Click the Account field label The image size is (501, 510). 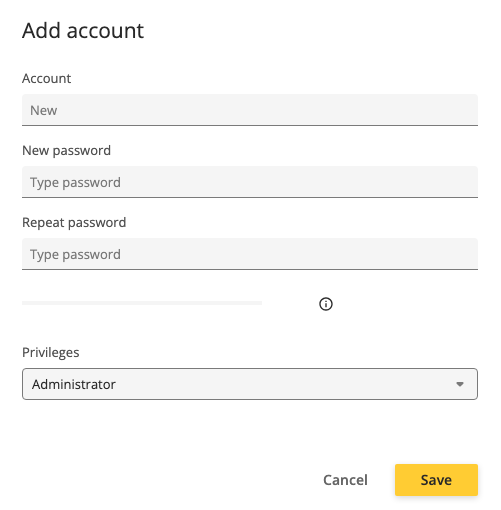coord(46,79)
